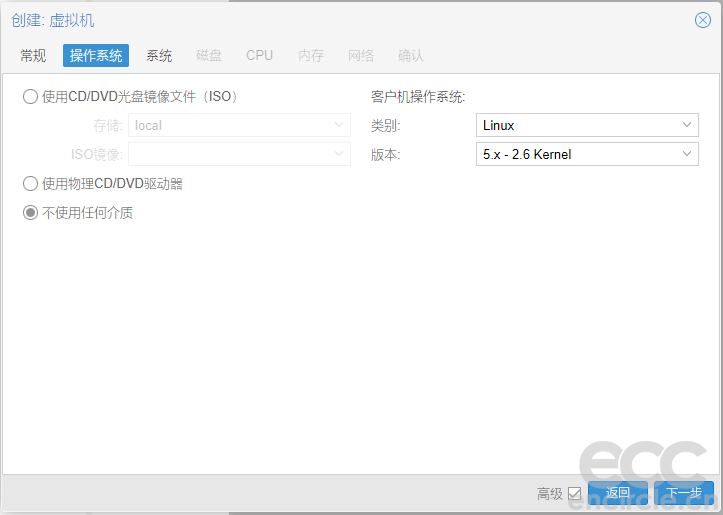Image resolution: width=723 pixels, height=515 pixels.
Task: Jump to the 确认 tab
Action: coord(411,56)
